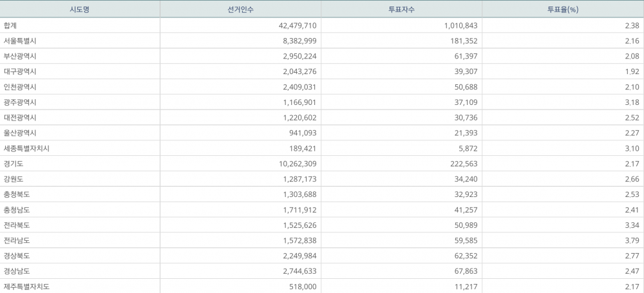Click the 제주특별자치도 row label
Viewport: 644px width, 293px height.
26,287
